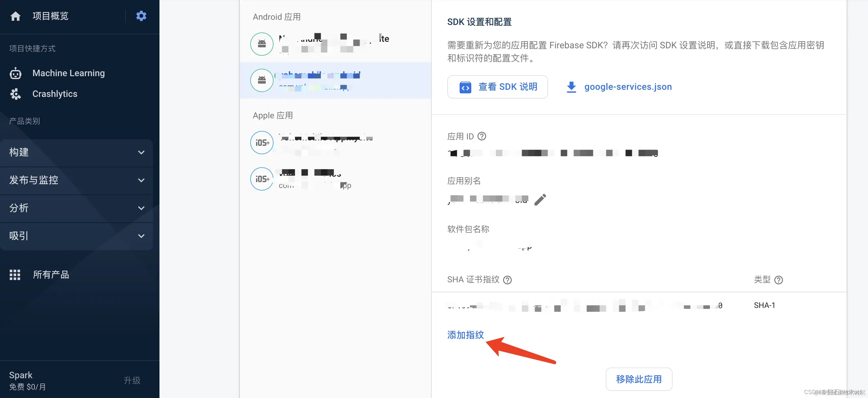Select the Crashlytics icon in the sidebar
Screen dimensions: 868x398
click(16, 94)
